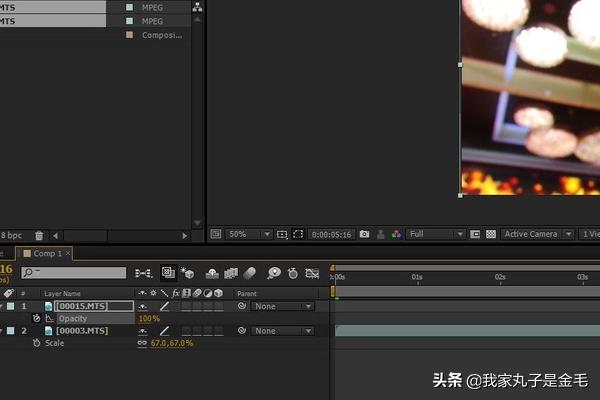Click the Parent column header
Image resolution: width=600 pixels, height=400 pixels.
click(x=247, y=294)
